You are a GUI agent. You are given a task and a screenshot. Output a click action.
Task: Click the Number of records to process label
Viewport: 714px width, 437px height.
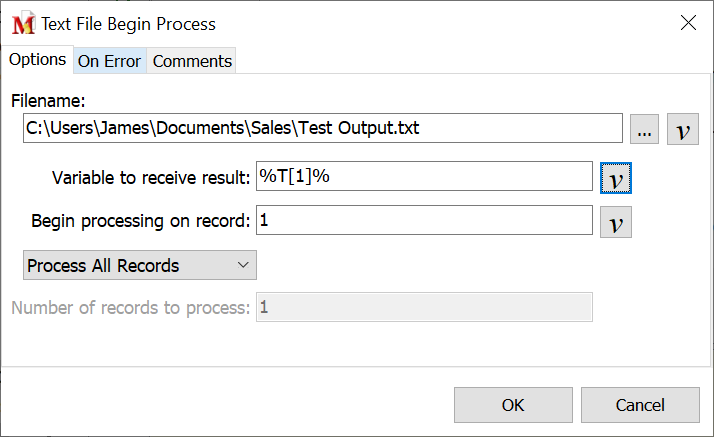[131, 308]
